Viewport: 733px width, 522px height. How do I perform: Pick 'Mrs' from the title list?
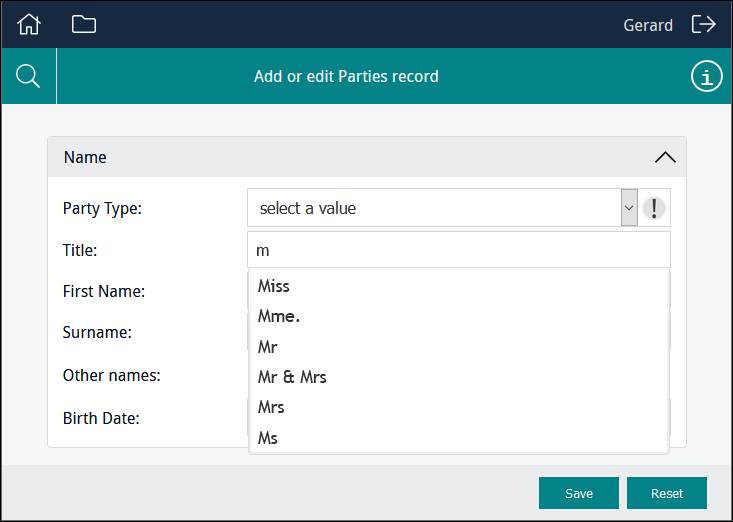tap(271, 407)
